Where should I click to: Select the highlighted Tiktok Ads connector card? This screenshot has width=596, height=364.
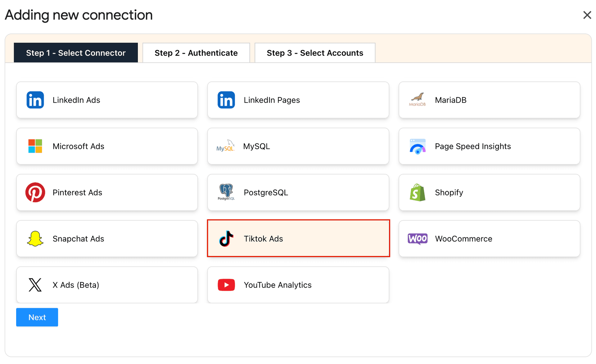point(298,238)
